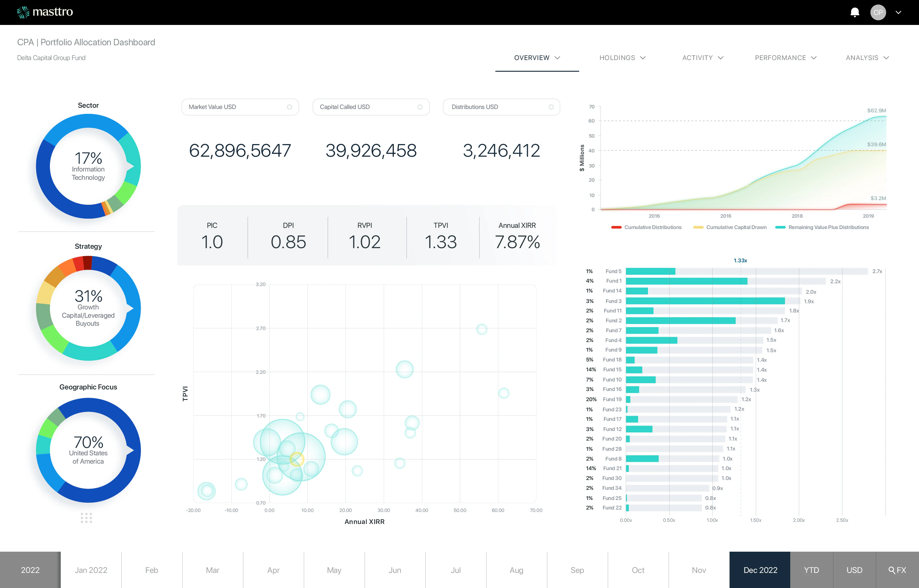Switch to the Overview tab
This screenshot has height=588, width=919.
pyautogui.click(x=537, y=58)
